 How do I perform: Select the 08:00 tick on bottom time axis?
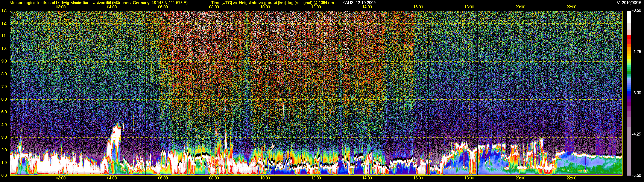click(x=214, y=178)
